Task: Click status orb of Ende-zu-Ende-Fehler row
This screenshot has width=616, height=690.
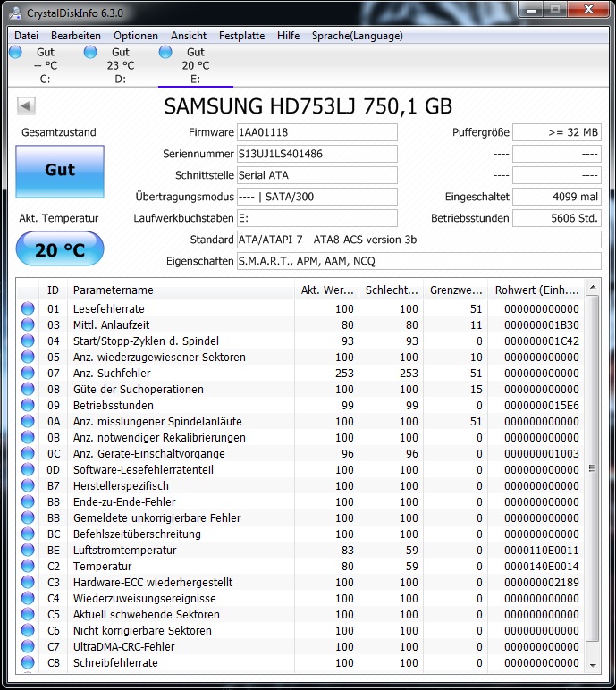Action: (28, 501)
